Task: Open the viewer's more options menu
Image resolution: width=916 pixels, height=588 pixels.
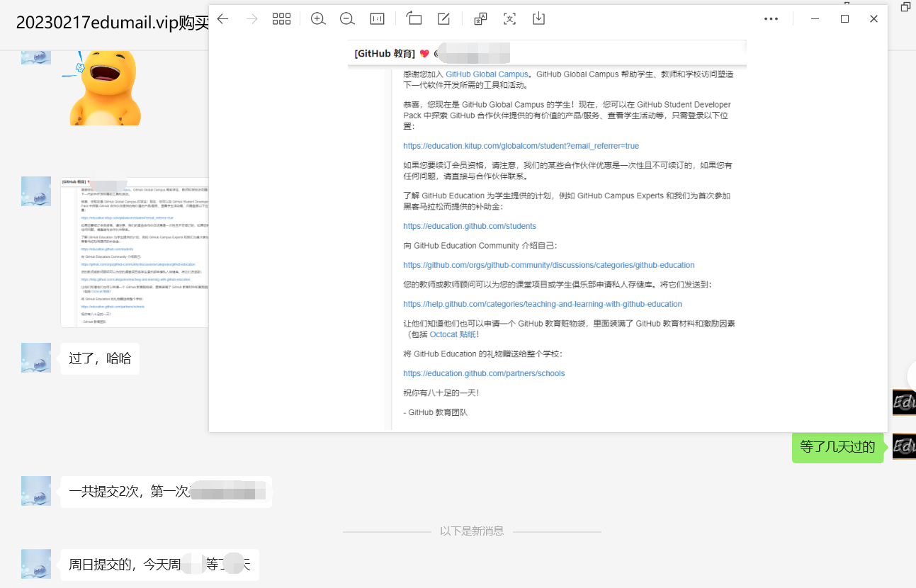Action: (771, 19)
